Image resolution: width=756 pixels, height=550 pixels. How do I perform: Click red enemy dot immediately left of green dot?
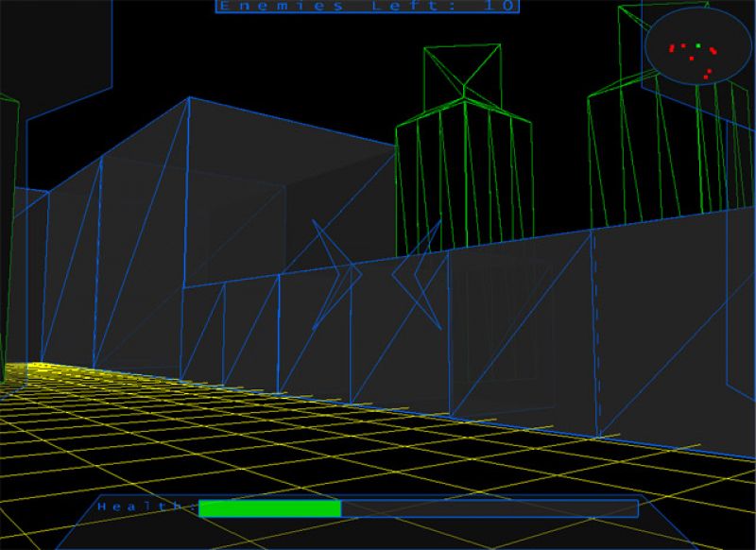click(683, 44)
